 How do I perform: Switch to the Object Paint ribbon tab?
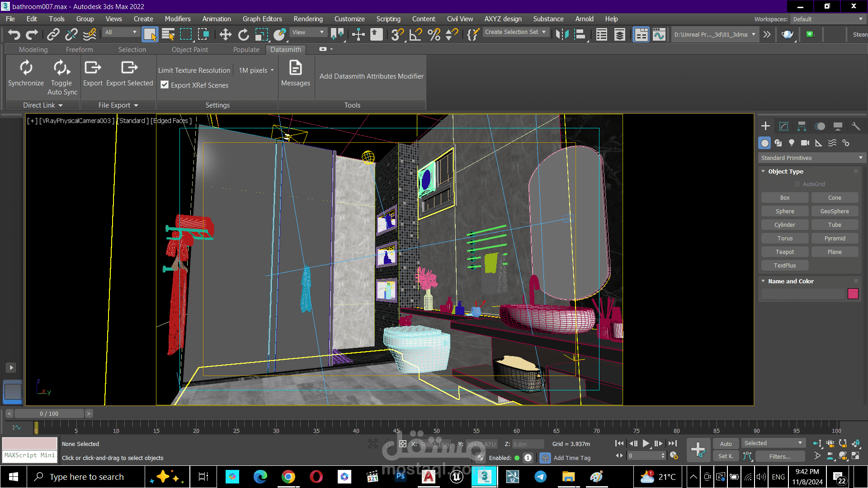pyautogui.click(x=189, y=50)
